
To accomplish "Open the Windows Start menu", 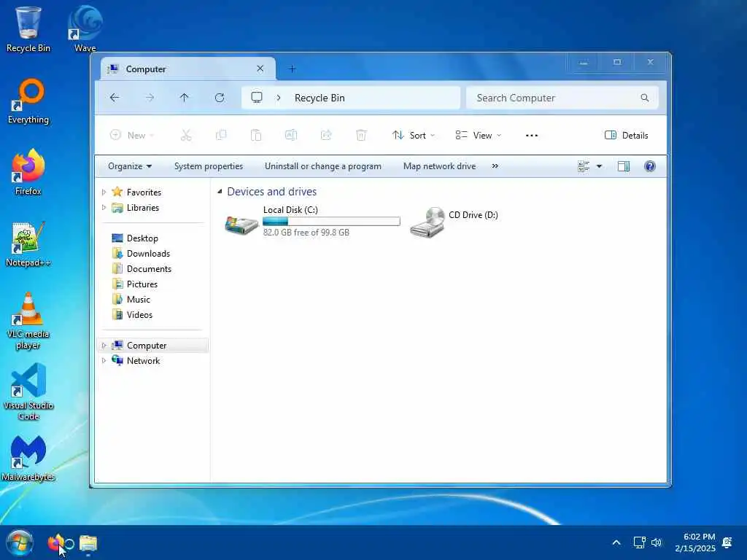I will (x=20, y=542).
